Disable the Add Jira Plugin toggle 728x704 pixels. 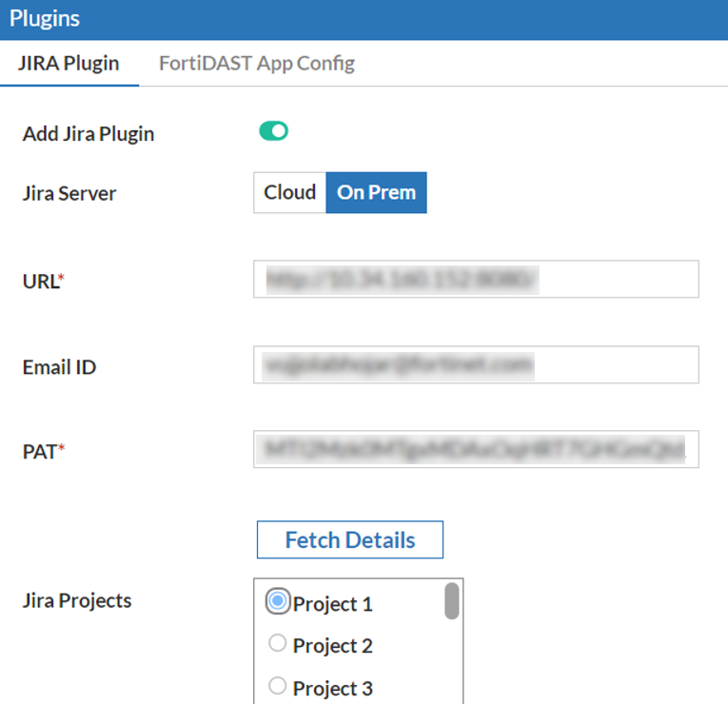[273, 131]
